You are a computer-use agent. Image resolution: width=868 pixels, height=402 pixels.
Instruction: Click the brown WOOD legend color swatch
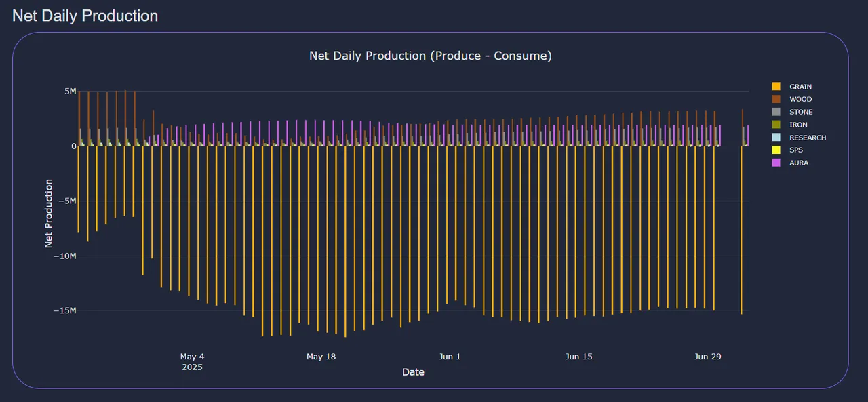(776, 100)
